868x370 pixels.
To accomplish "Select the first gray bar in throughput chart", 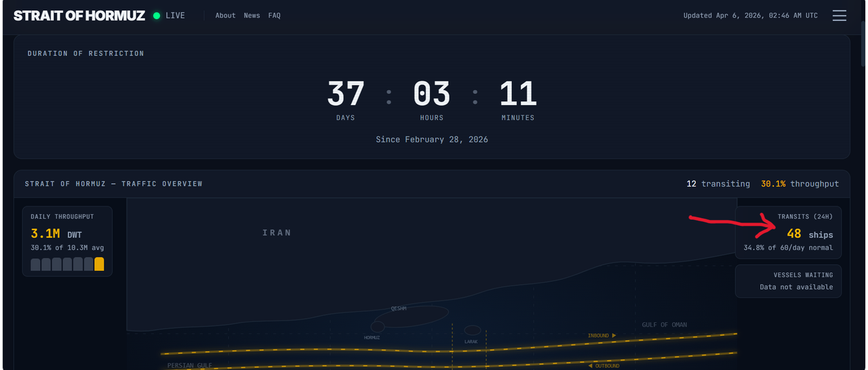I will pos(35,264).
